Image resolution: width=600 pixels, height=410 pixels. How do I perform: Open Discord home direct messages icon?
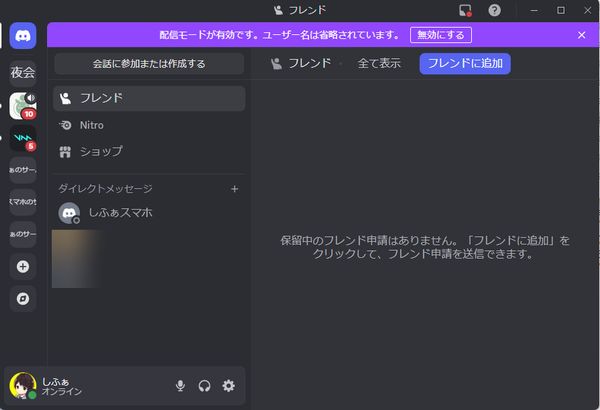click(23, 36)
